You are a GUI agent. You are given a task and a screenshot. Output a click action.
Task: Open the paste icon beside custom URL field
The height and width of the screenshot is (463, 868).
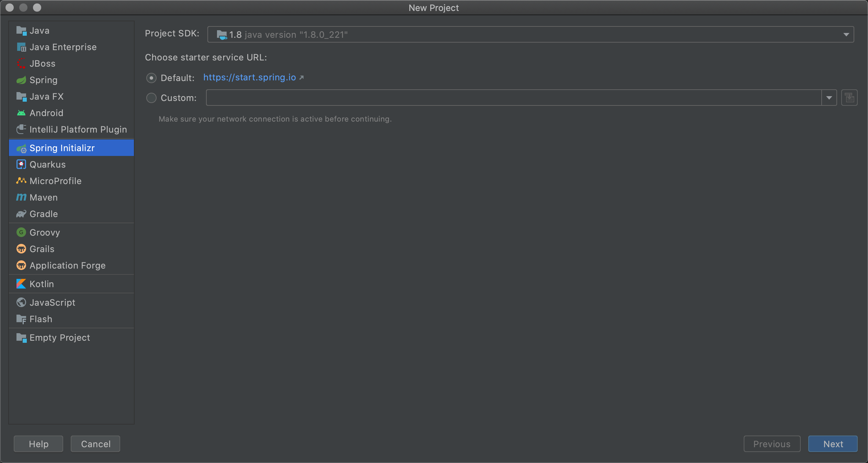(849, 98)
